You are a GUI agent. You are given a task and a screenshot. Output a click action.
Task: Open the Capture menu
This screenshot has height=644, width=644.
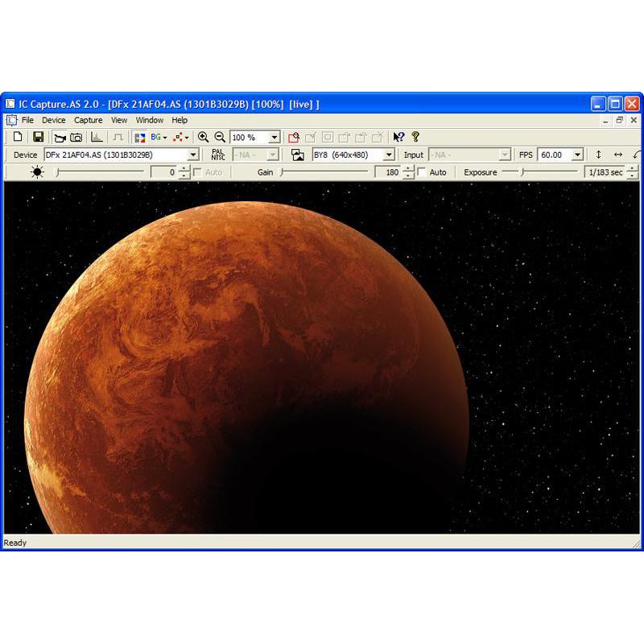pyautogui.click(x=88, y=120)
